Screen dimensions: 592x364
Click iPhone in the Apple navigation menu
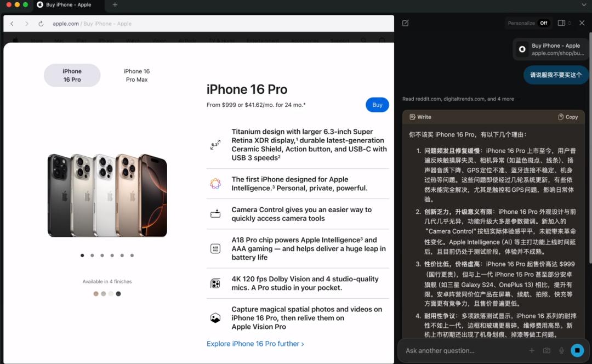click(106, 41)
